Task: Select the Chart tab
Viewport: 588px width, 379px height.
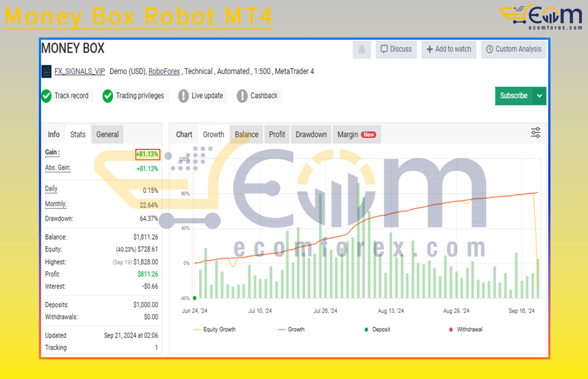Action: [x=184, y=134]
